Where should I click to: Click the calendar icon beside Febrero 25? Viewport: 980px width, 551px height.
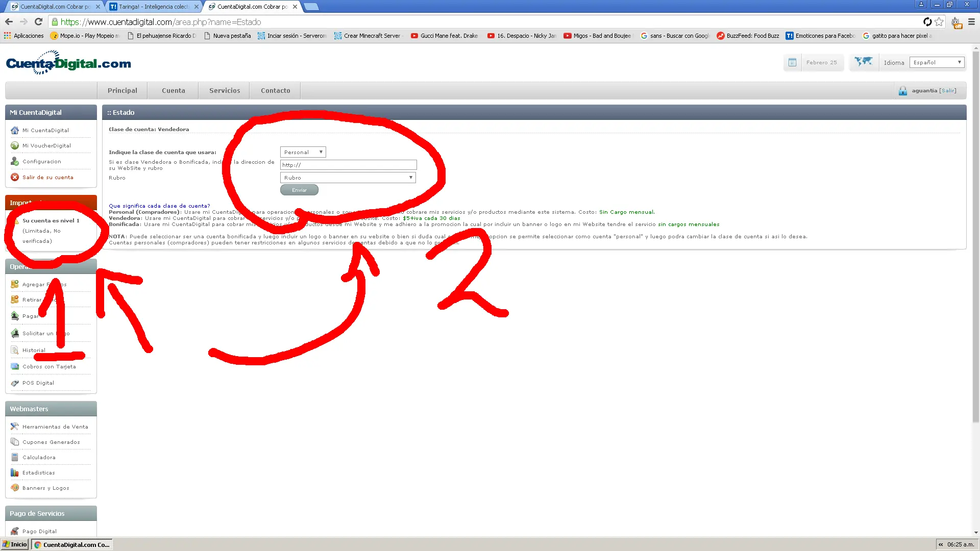click(x=792, y=62)
